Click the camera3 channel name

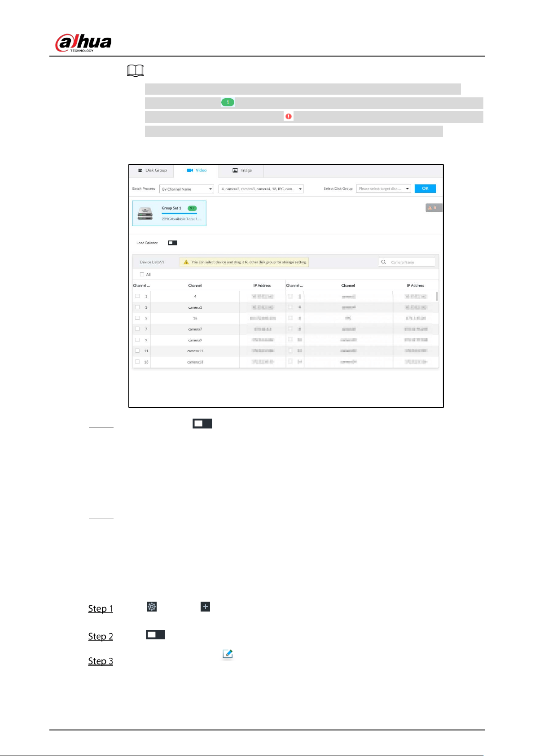tap(195, 307)
